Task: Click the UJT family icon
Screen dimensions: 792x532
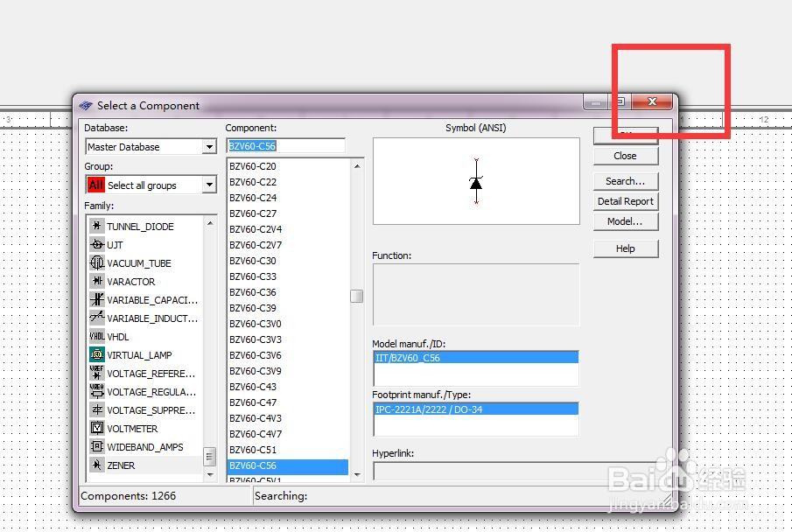Action: (97, 244)
